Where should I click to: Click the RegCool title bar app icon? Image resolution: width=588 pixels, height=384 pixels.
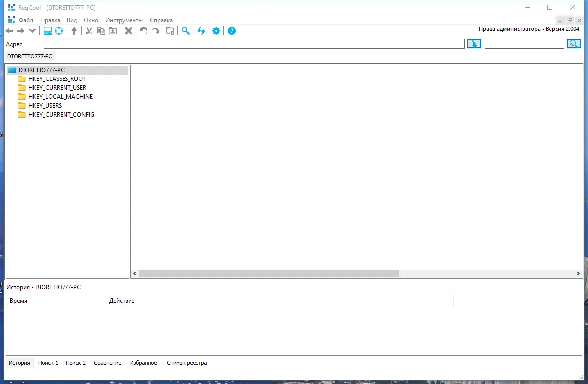[x=11, y=7]
